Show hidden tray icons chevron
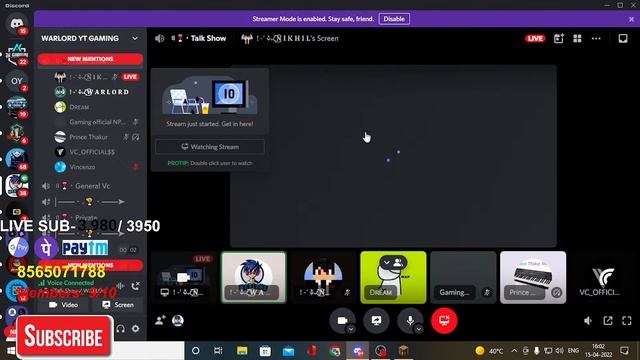This screenshot has width=640, height=360. point(514,351)
